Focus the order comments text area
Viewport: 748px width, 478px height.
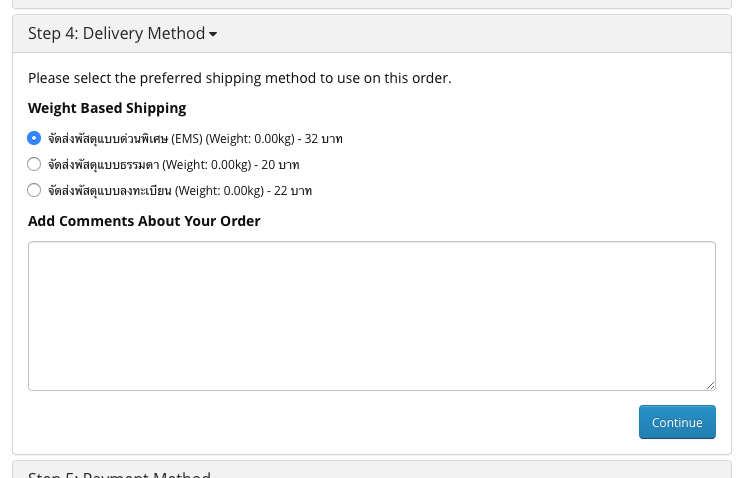(371, 315)
